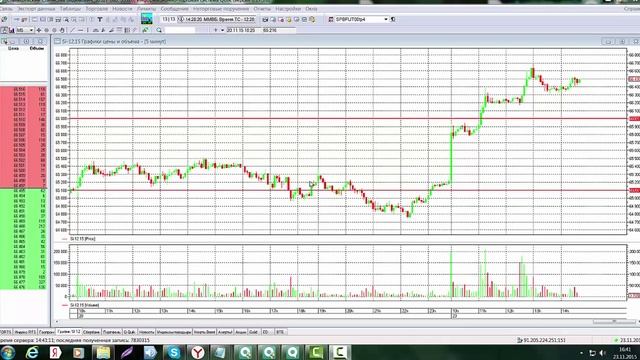Select the trend line drawing tool
The width and height of the screenshot is (640, 360).
coord(73,30)
